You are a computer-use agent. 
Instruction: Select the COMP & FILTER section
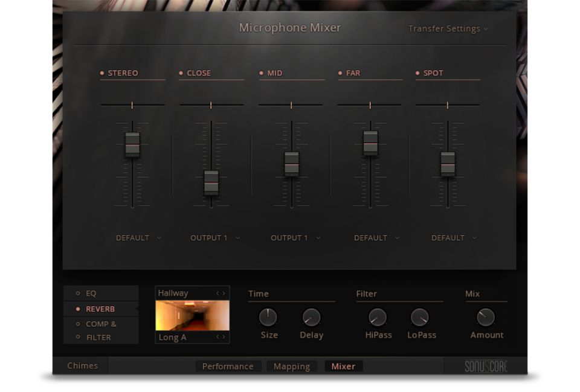click(100, 330)
